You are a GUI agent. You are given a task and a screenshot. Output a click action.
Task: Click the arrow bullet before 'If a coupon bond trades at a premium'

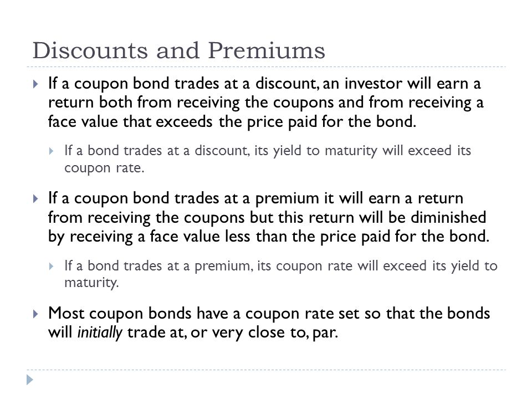coord(35,198)
